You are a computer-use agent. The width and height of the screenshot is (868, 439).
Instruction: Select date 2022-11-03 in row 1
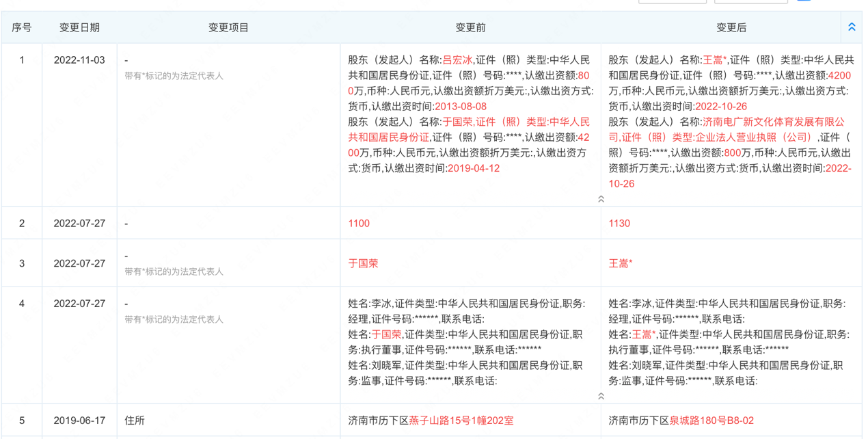click(x=79, y=60)
